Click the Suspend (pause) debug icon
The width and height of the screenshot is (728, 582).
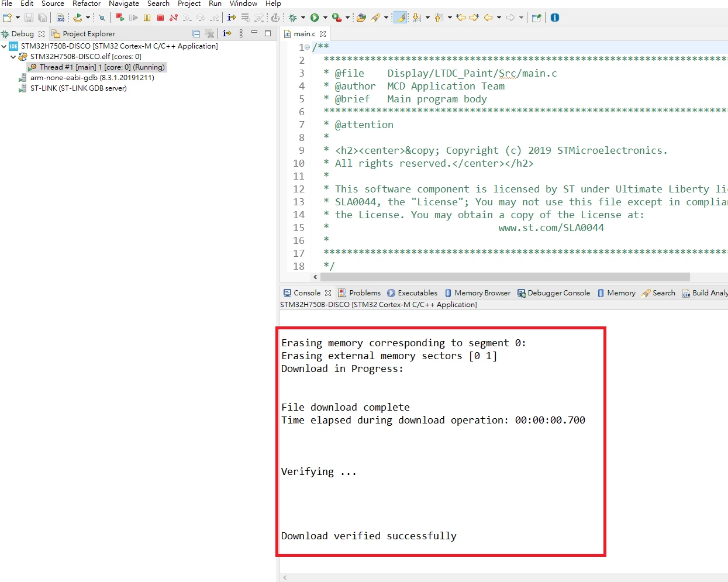pos(147,18)
